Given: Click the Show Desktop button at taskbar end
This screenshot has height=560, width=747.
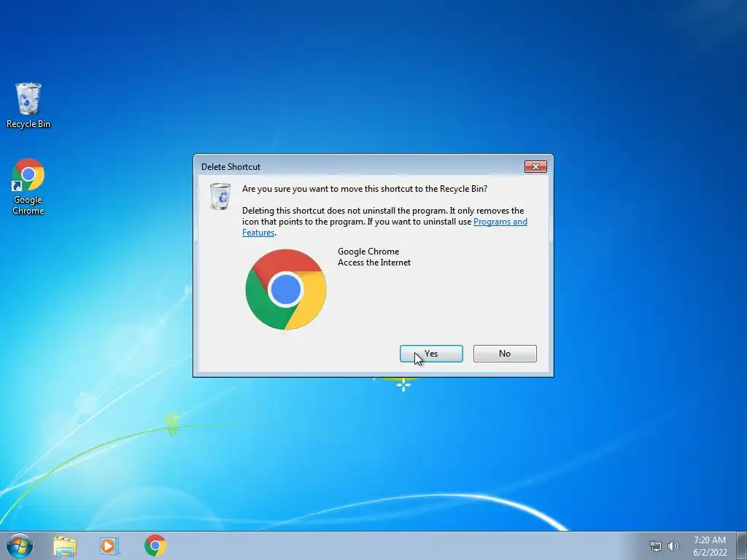Looking at the screenshot, I should pyautogui.click(x=742, y=546).
